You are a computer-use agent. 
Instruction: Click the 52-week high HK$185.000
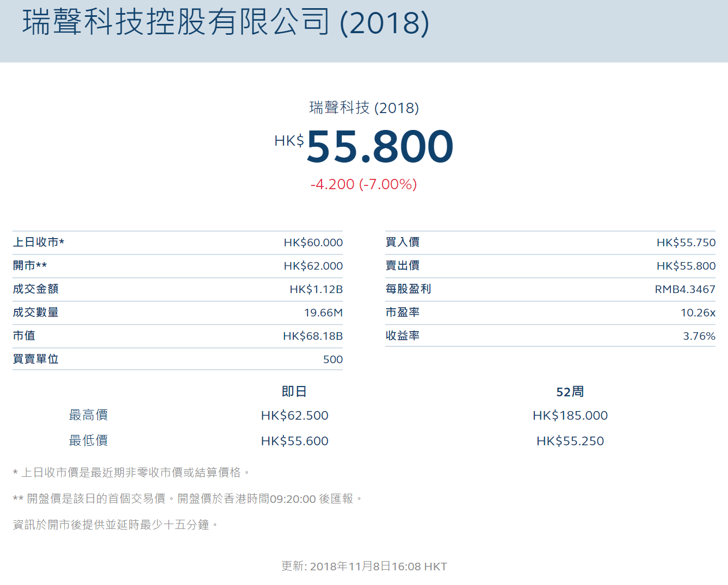(x=570, y=415)
